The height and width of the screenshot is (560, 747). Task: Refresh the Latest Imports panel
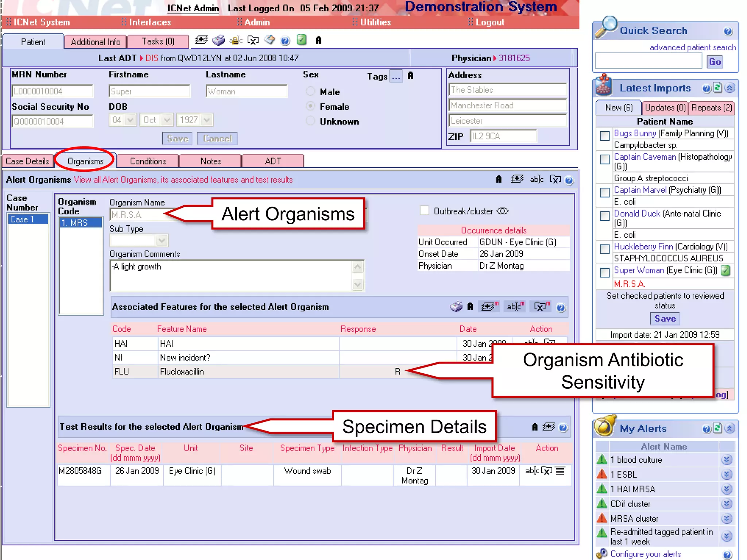coord(717,87)
